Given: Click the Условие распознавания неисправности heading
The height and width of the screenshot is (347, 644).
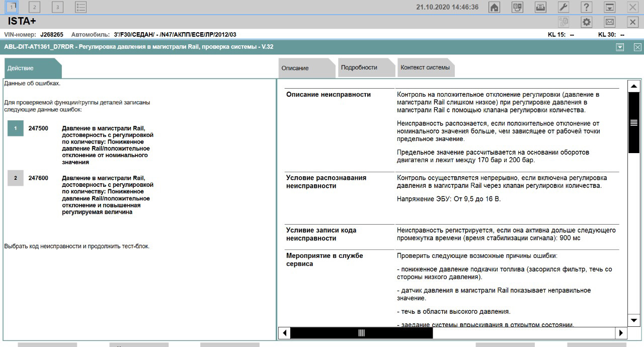Looking at the screenshot, I should coord(326,182).
